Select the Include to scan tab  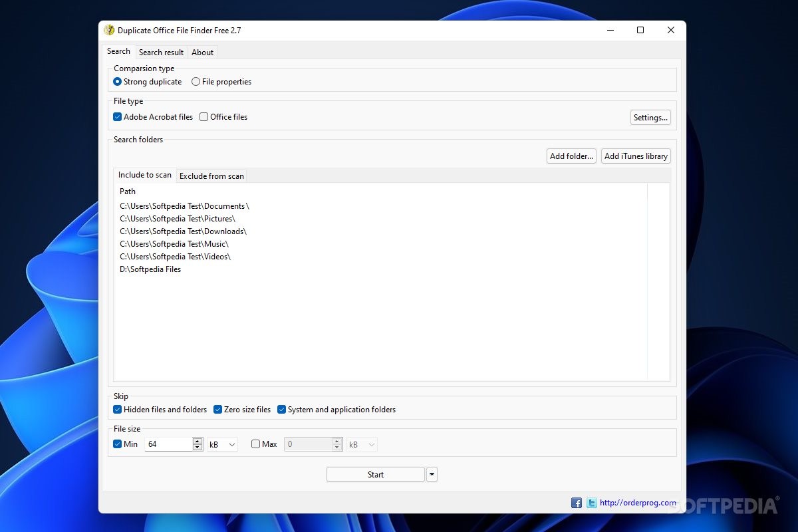point(145,175)
